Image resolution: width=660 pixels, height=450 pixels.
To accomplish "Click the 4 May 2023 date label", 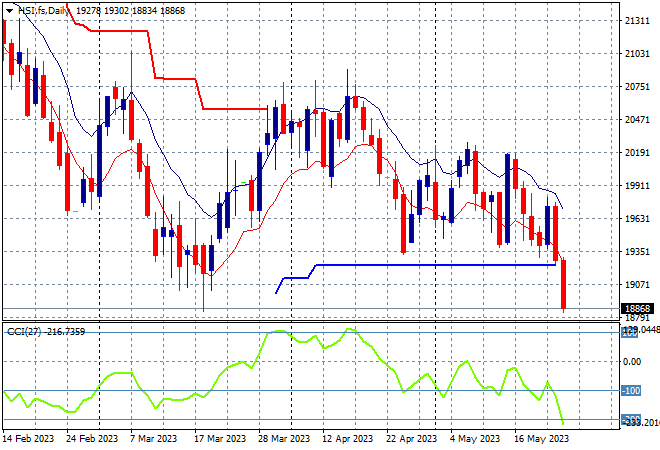I will pos(475,439).
